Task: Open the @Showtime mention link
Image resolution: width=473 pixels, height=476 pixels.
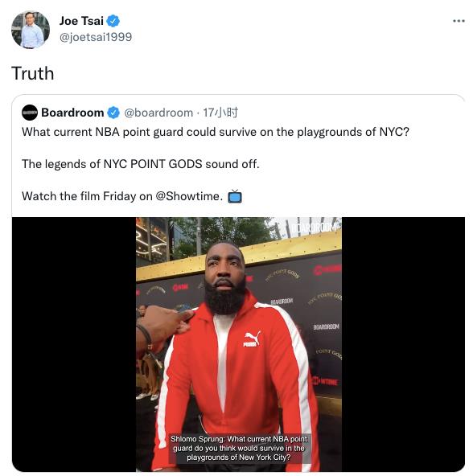Action: [x=189, y=196]
